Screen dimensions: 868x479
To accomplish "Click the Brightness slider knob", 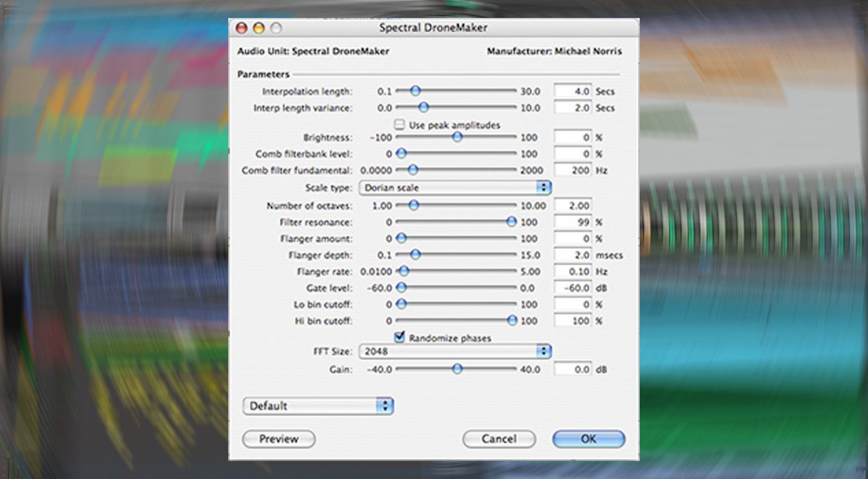I will (457, 137).
